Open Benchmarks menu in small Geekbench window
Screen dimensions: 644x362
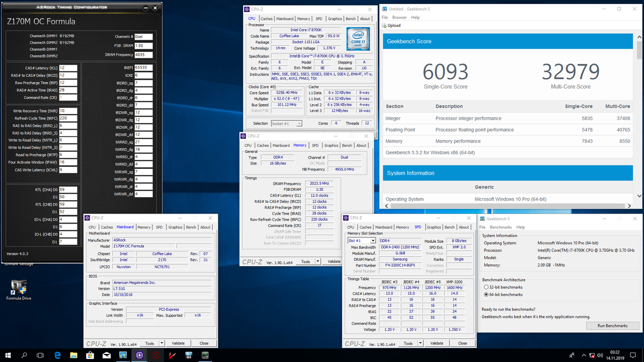click(x=501, y=227)
